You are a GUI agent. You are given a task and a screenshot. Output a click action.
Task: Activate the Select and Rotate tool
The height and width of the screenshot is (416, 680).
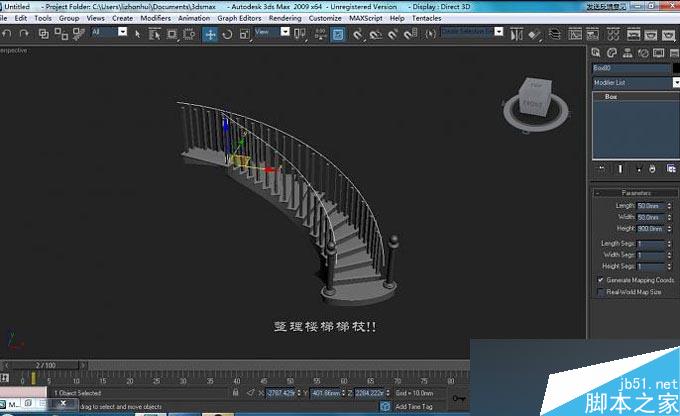coord(227,34)
